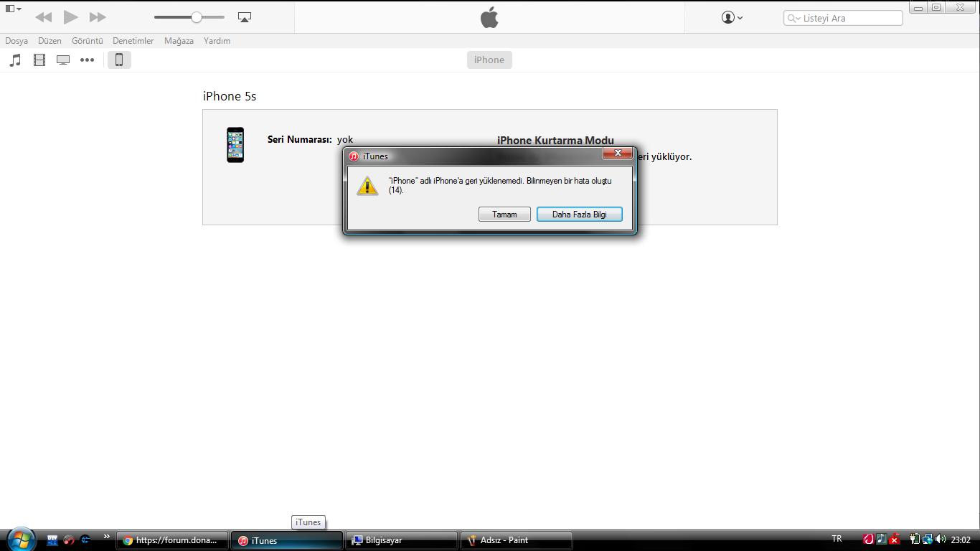Switch to Adsız - Paint taskbar window
The height and width of the screenshot is (551, 980).
[x=517, y=540]
